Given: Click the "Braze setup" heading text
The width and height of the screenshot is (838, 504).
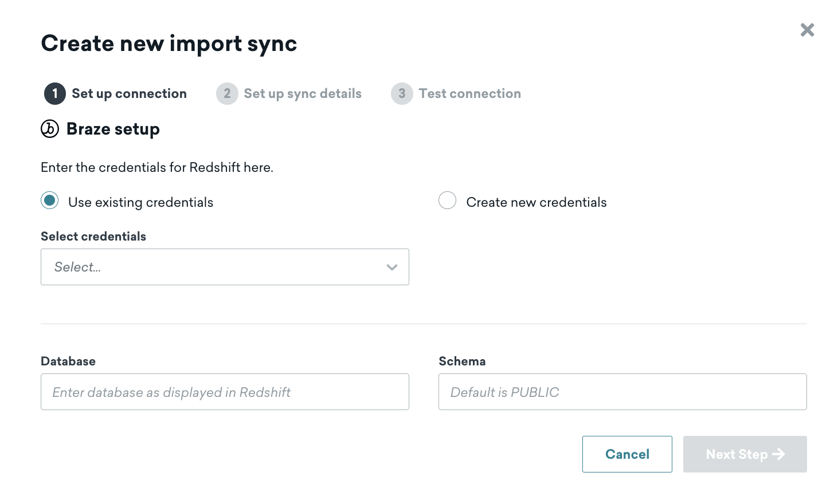Looking at the screenshot, I should pyautogui.click(x=113, y=129).
